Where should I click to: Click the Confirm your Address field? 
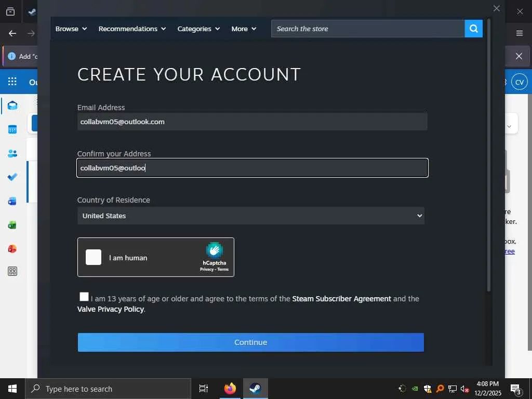tap(252, 168)
